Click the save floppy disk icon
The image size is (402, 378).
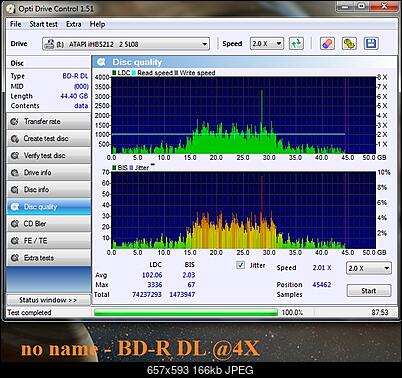(371, 44)
